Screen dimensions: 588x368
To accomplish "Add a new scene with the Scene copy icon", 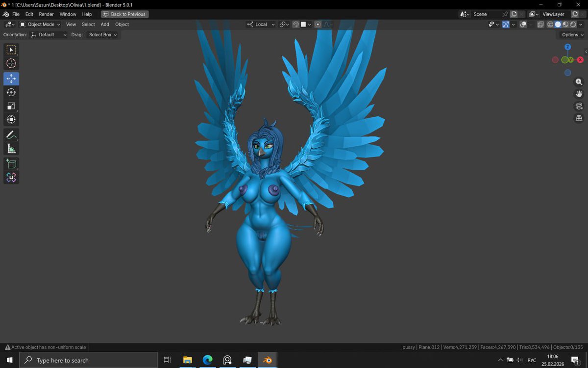I will 514,14.
